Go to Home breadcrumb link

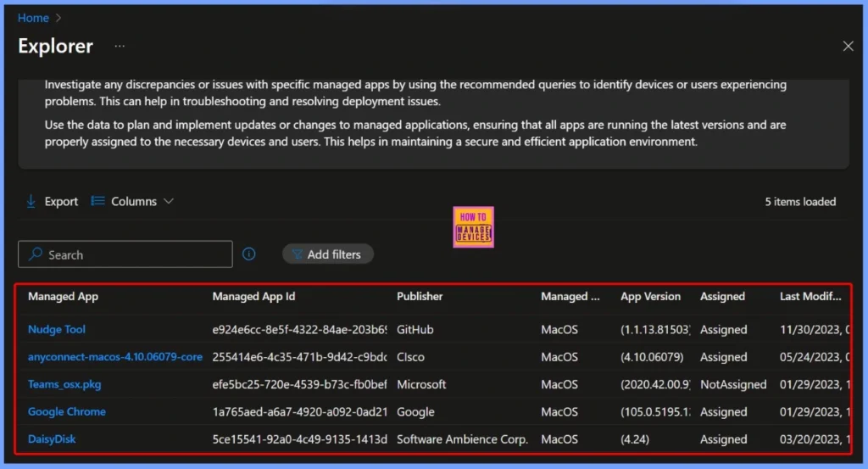coord(33,18)
